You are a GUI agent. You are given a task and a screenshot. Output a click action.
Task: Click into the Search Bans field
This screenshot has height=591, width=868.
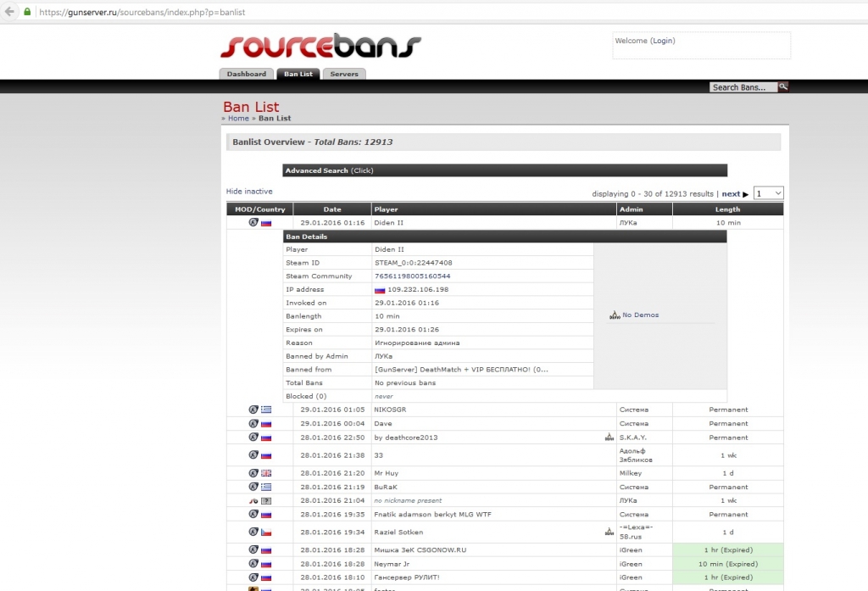tap(743, 87)
